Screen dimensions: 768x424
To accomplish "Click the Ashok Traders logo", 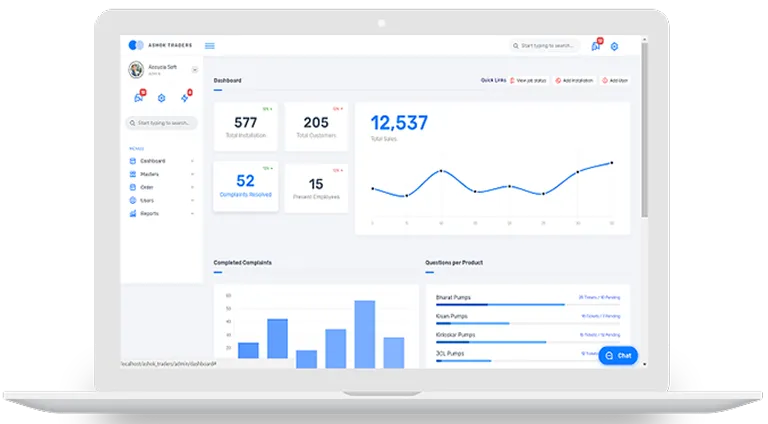I will [x=137, y=46].
